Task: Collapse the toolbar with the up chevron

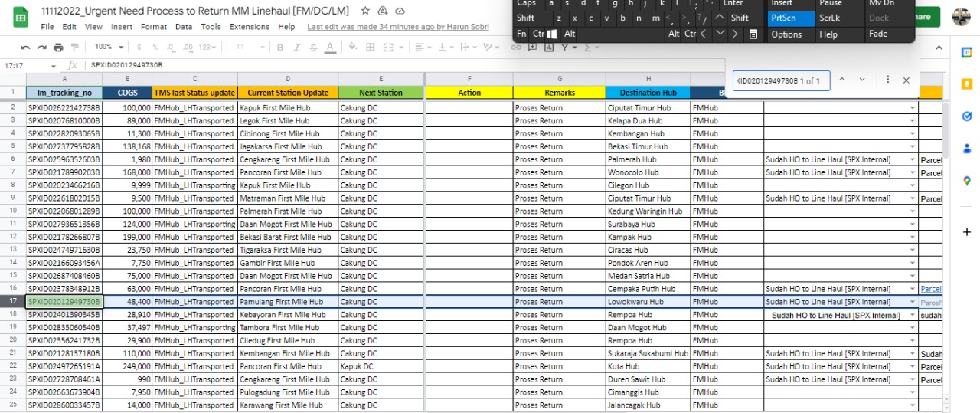Action: (x=939, y=48)
